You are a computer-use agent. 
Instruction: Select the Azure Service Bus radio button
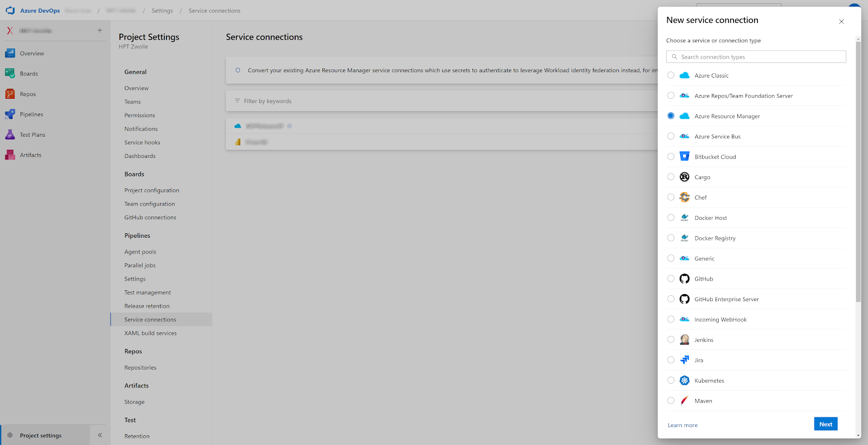click(671, 136)
